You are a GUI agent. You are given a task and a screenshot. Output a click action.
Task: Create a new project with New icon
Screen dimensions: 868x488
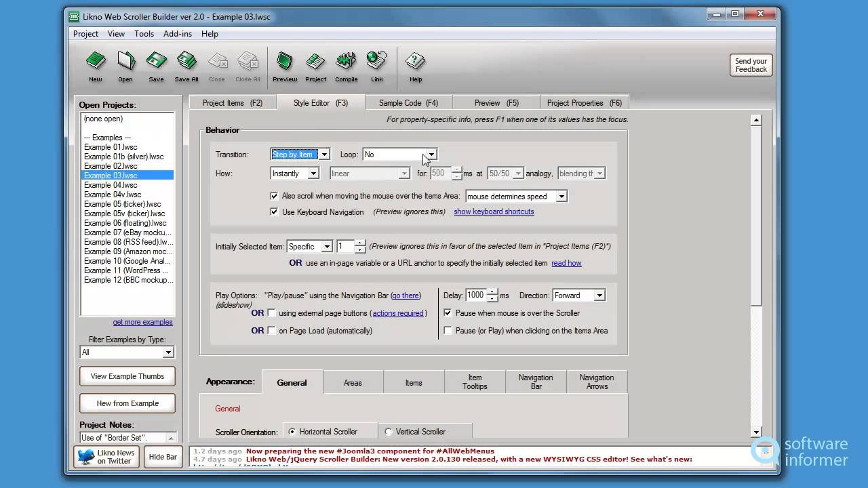(96, 66)
